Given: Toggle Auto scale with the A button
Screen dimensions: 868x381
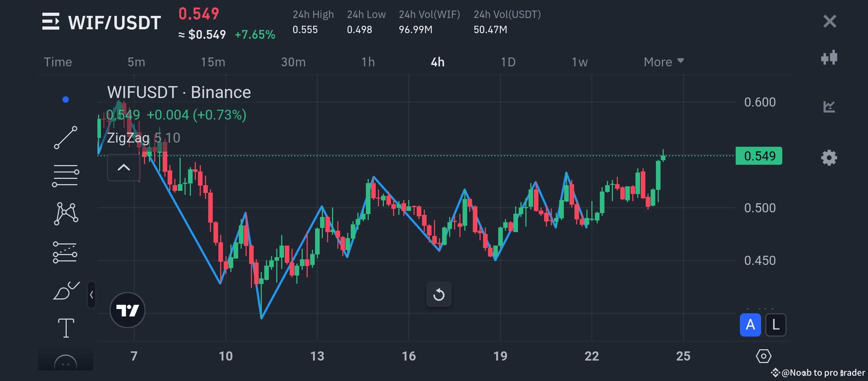Looking at the screenshot, I should 750,325.
